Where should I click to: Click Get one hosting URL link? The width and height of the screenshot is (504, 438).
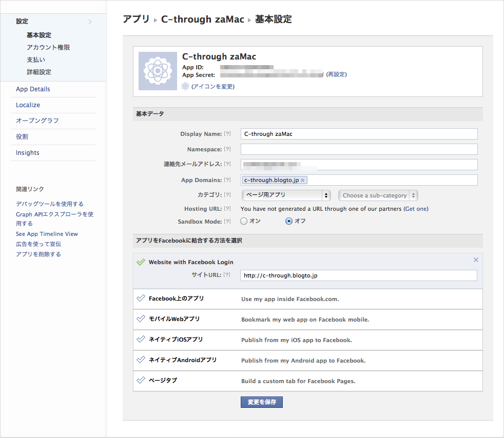pos(416,209)
